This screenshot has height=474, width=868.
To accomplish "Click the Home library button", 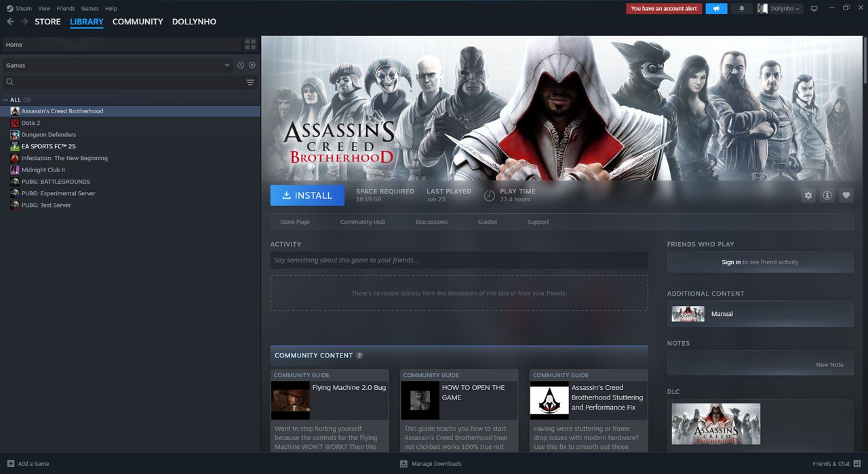I will [x=121, y=44].
